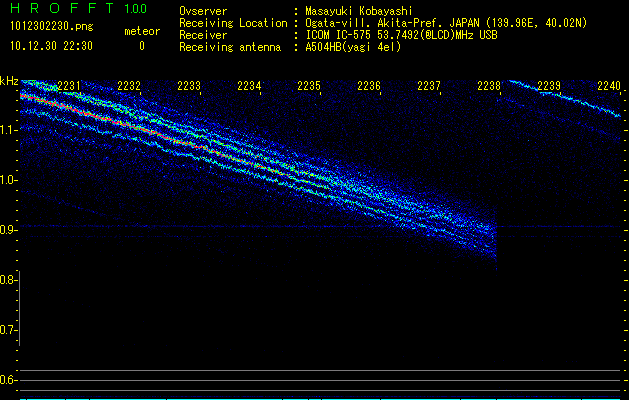Click the ICOM IC-575 receiver text
The height and width of the screenshot is (400, 629).
coord(401,35)
